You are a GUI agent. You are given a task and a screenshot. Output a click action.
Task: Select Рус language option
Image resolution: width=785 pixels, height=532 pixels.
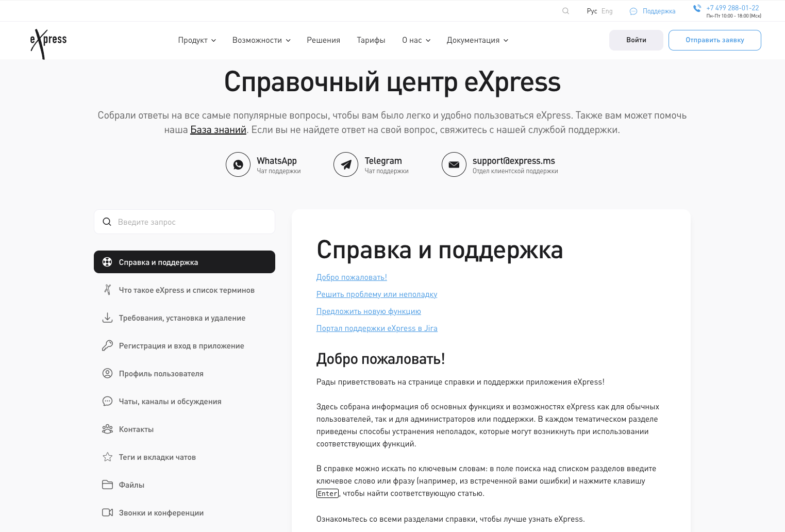tap(592, 11)
